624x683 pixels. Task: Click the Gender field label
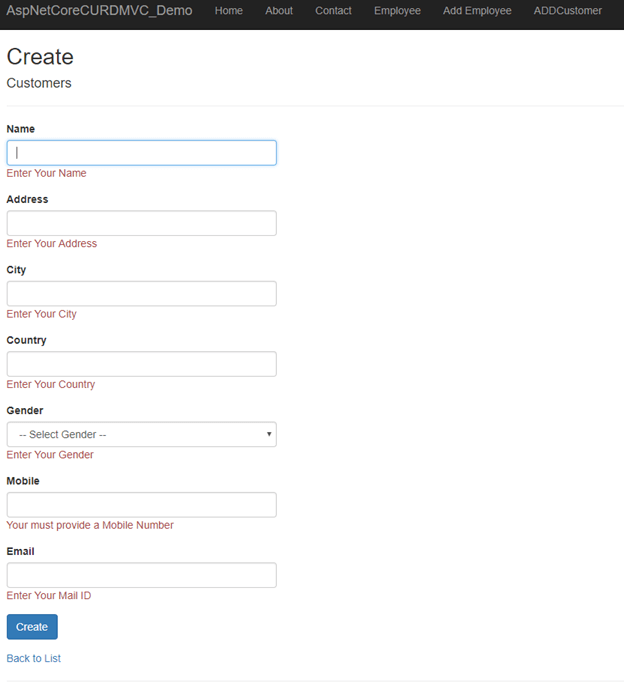[x=25, y=410]
